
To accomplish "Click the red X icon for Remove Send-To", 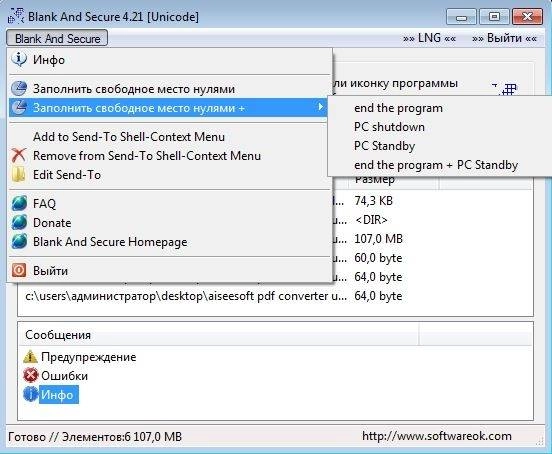I will (19, 155).
